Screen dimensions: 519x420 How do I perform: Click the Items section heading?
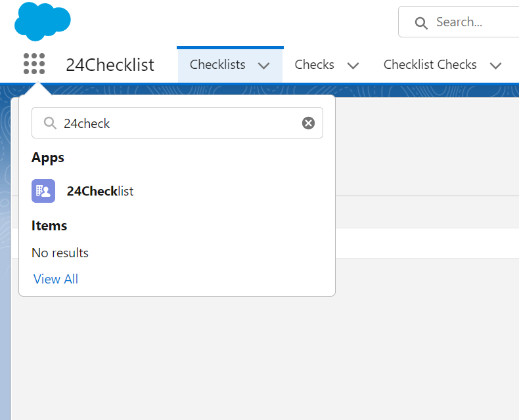[x=49, y=226]
